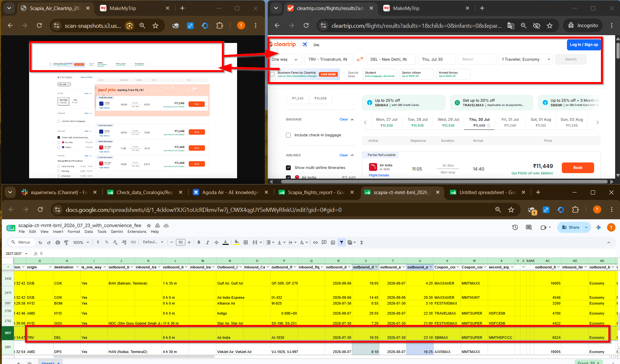Open Flight Details for Air India AI-1896
The width and height of the screenshot is (620, 364).
tap(379, 175)
